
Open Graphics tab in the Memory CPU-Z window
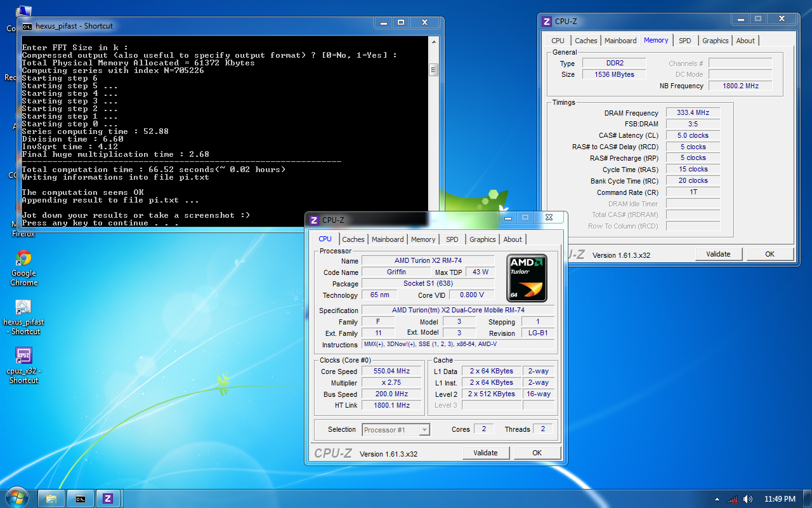click(x=716, y=41)
